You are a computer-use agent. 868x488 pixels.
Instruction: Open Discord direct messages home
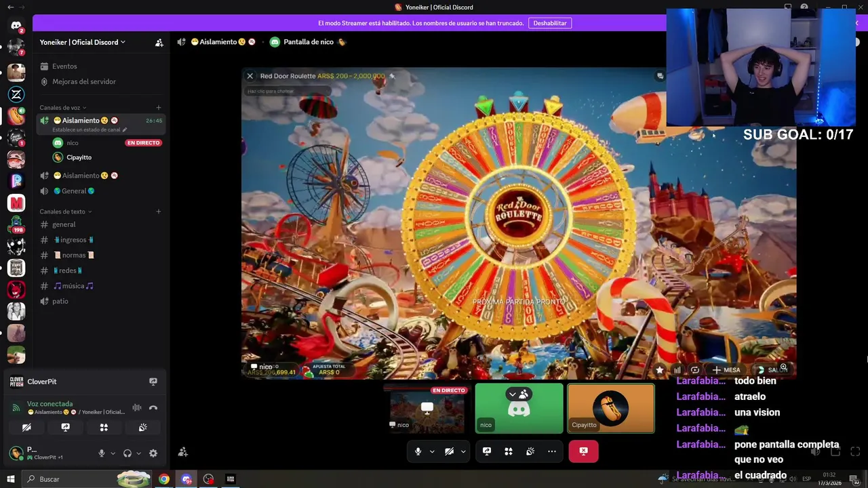[x=16, y=26]
